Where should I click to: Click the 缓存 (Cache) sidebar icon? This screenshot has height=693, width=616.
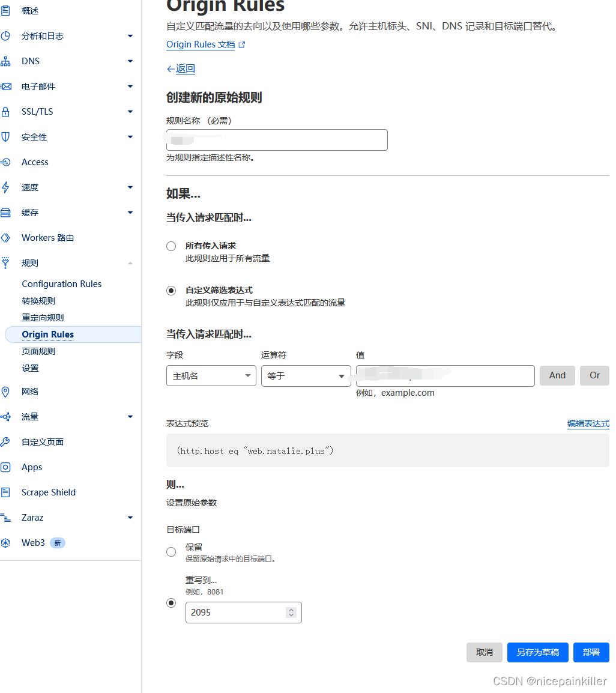pos(7,212)
